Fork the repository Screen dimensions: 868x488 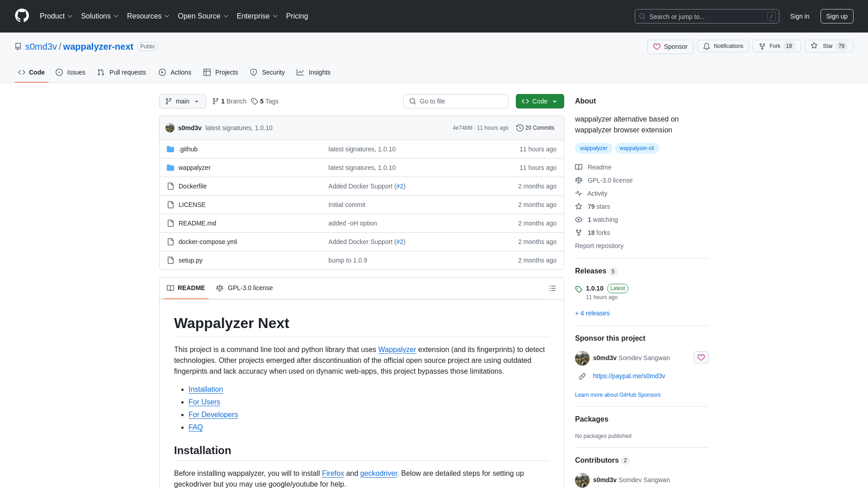776,46
